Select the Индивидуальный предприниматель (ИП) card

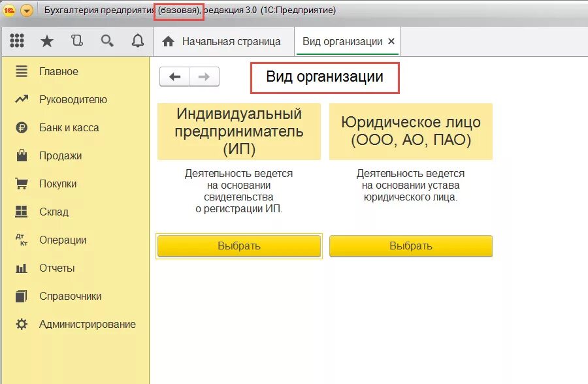tap(239, 132)
